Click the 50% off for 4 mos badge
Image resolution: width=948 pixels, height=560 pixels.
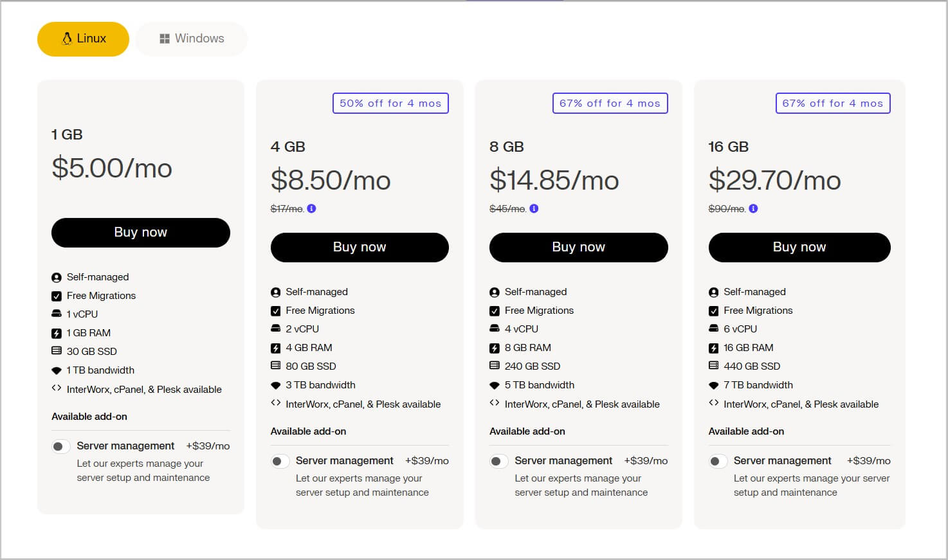(390, 103)
